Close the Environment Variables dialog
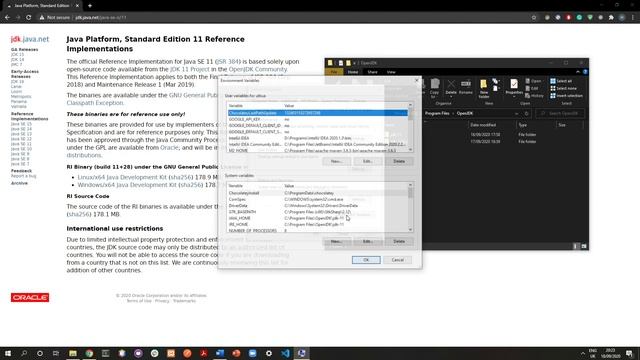This screenshot has height=360, width=640. click(416, 80)
